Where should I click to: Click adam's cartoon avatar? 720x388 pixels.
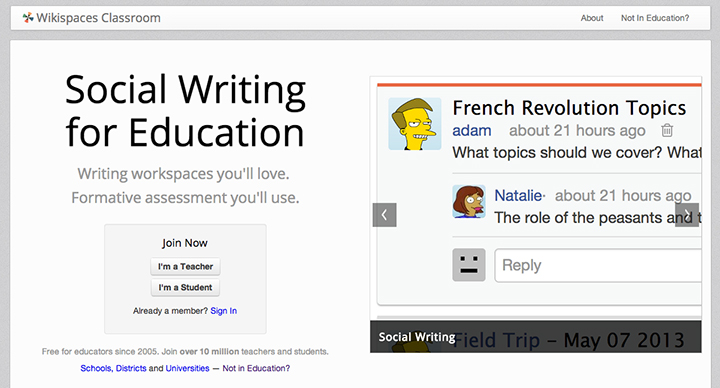(415, 124)
